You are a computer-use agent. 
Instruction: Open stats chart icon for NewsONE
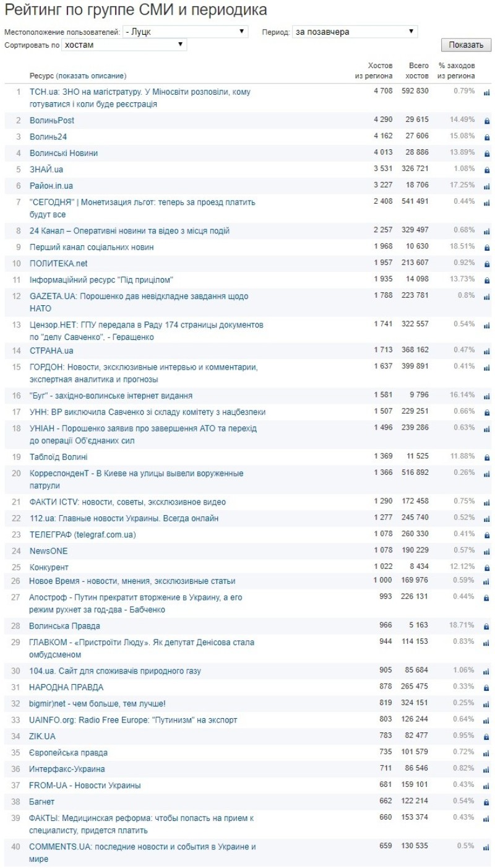pos(486,552)
